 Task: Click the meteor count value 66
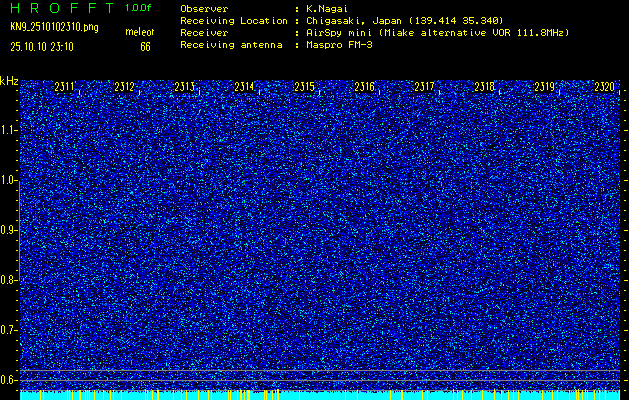[145, 46]
